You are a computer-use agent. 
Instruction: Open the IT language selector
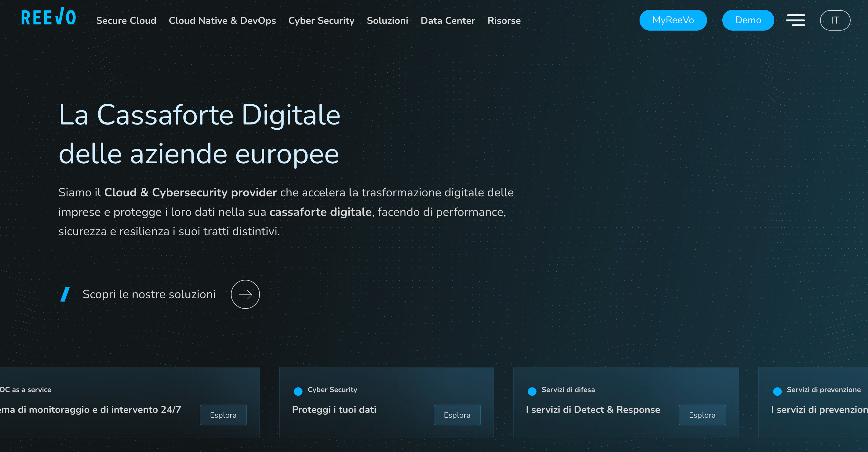[835, 20]
